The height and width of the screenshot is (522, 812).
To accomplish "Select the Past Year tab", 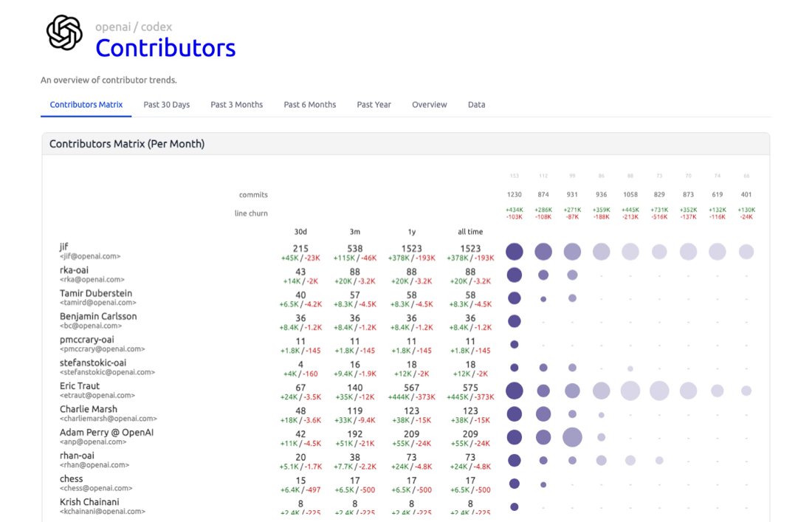I will click(374, 105).
